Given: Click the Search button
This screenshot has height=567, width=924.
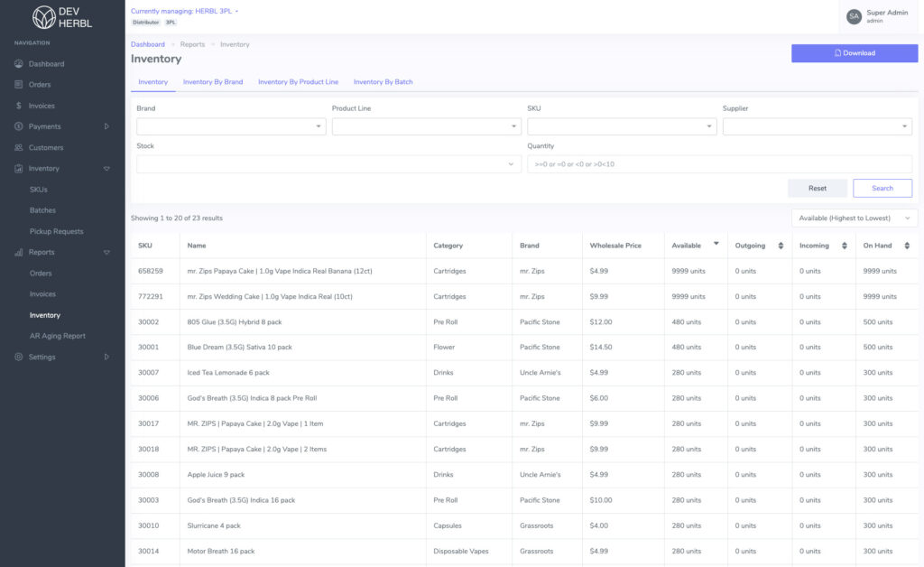Looking at the screenshot, I should tap(882, 188).
